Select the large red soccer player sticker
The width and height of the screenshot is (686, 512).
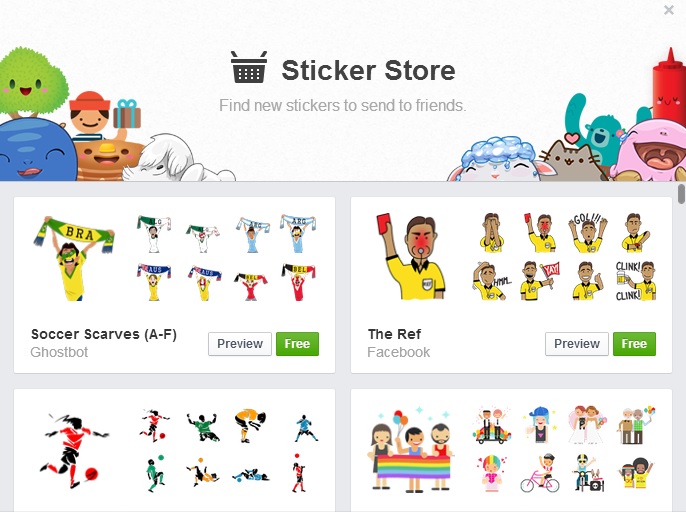point(74,451)
